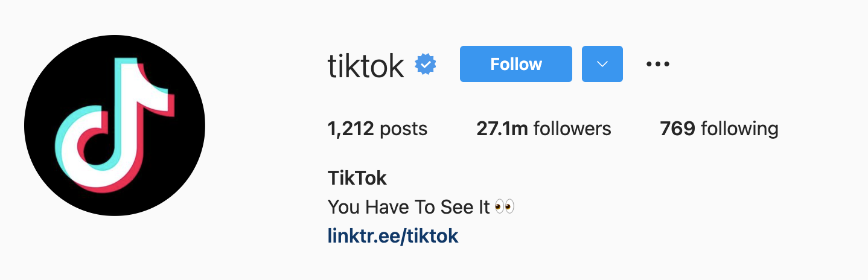This screenshot has width=868, height=280.
Task: Open the three-dot more options menu
Action: 657,64
